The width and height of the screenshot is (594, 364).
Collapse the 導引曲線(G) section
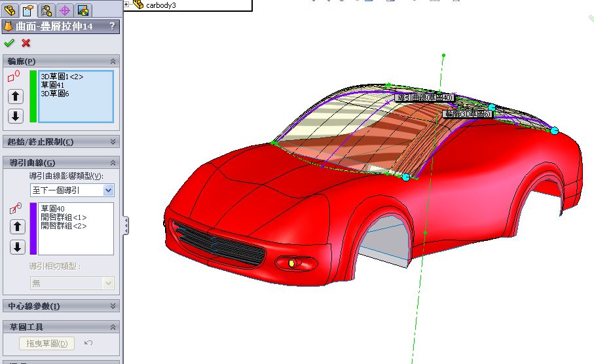pyautogui.click(x=113, y=163)
